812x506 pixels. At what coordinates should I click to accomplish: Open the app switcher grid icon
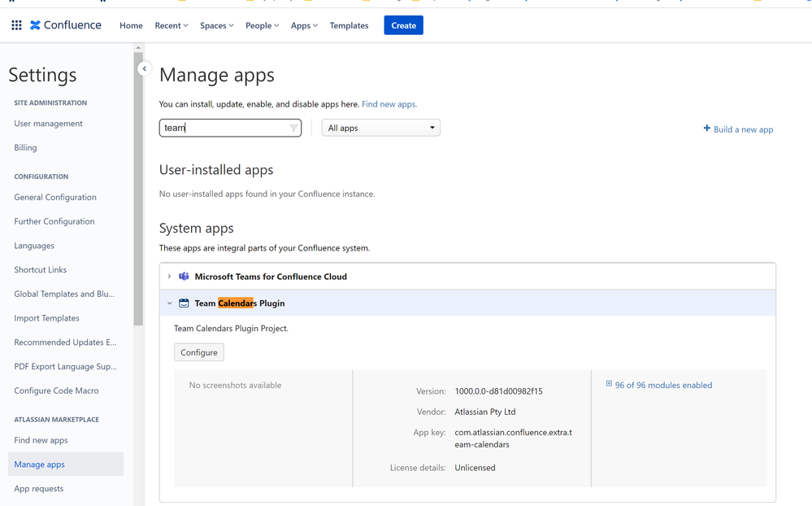point(16,25)
